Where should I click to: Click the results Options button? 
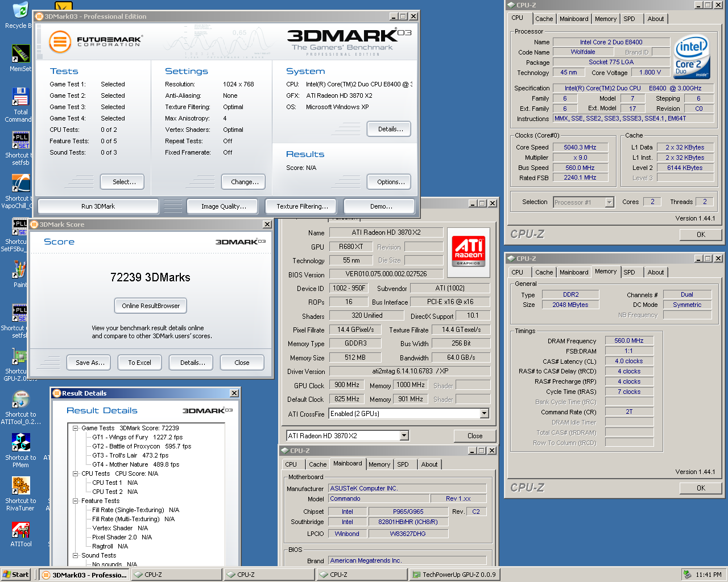point(389,182)
